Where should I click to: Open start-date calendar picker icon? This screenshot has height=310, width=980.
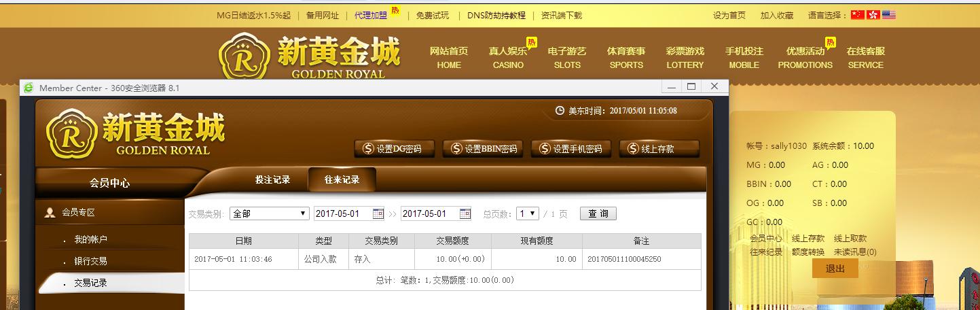tap(378, 213)
